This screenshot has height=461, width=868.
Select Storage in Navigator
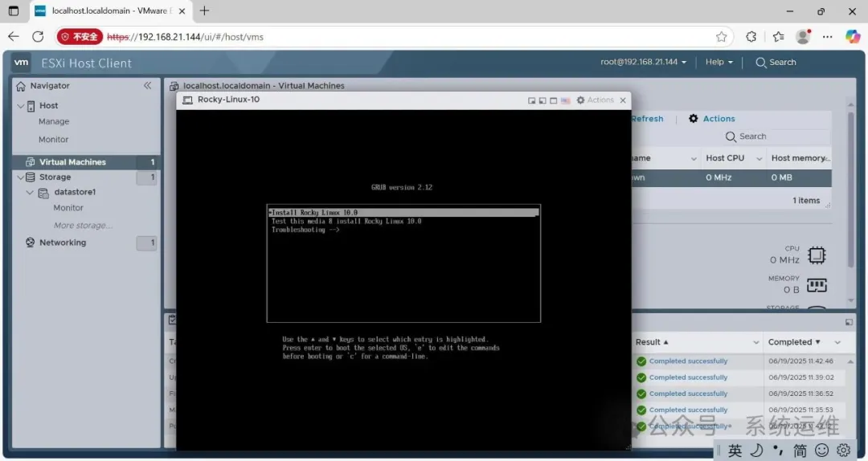point(55,177)
